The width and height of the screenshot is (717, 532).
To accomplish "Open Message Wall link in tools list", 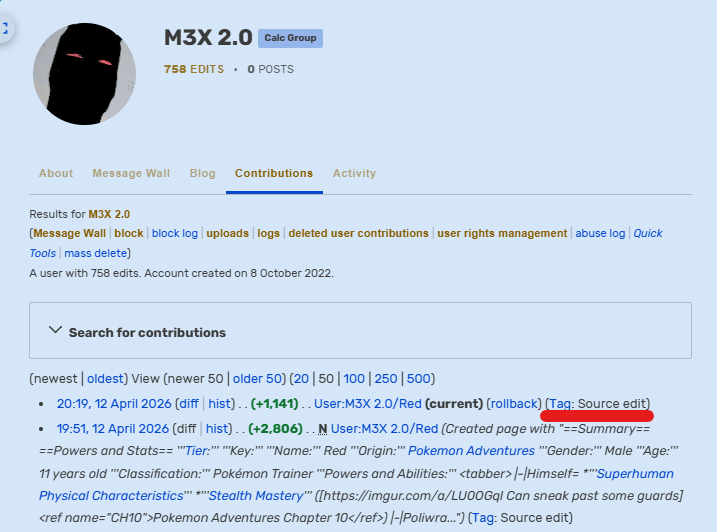I will tap(70, 233).
